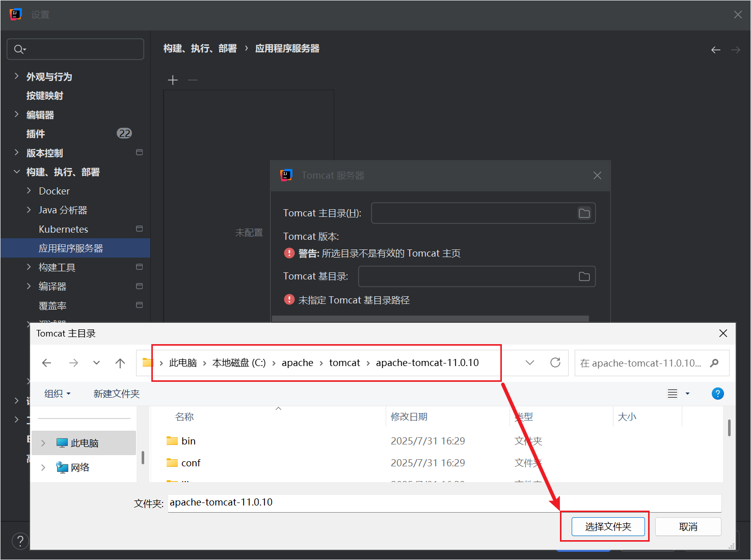Click 选择文件夹 button
This screenshot has height=560, width=751.
(x=608, y=526)
